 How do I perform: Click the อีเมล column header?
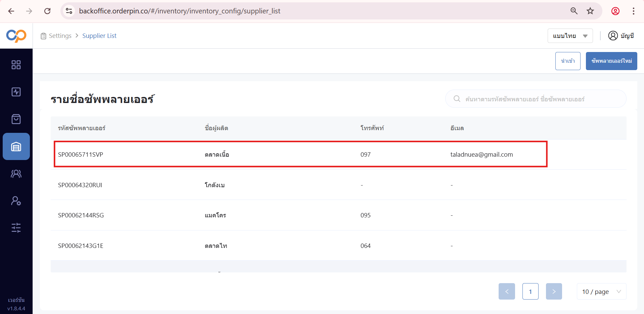click(x=457, y=128)
